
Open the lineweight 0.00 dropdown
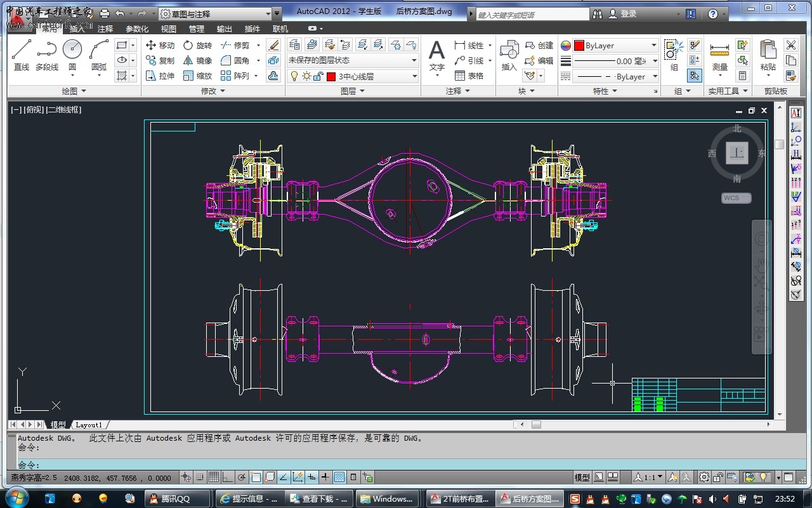615,61
